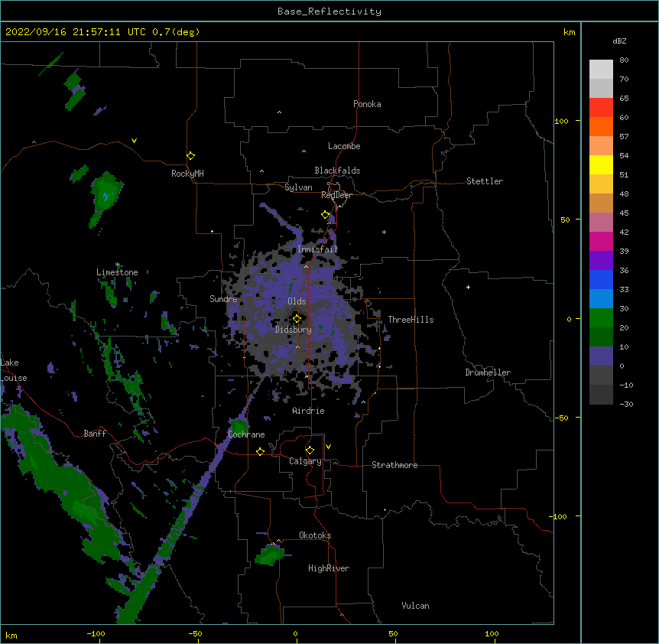Click the white asterisk marker above Limestone label
This screenshot has width=659, height=644.
tap(118, 265)
